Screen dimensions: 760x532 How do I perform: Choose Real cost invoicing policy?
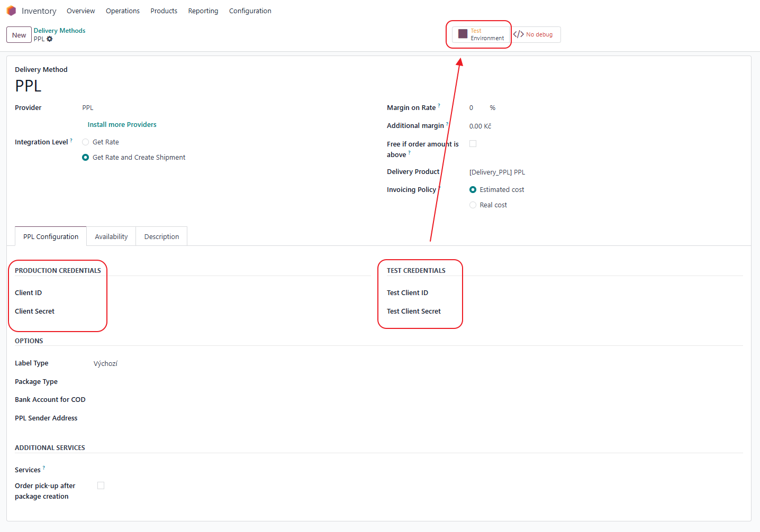[473, 205]
